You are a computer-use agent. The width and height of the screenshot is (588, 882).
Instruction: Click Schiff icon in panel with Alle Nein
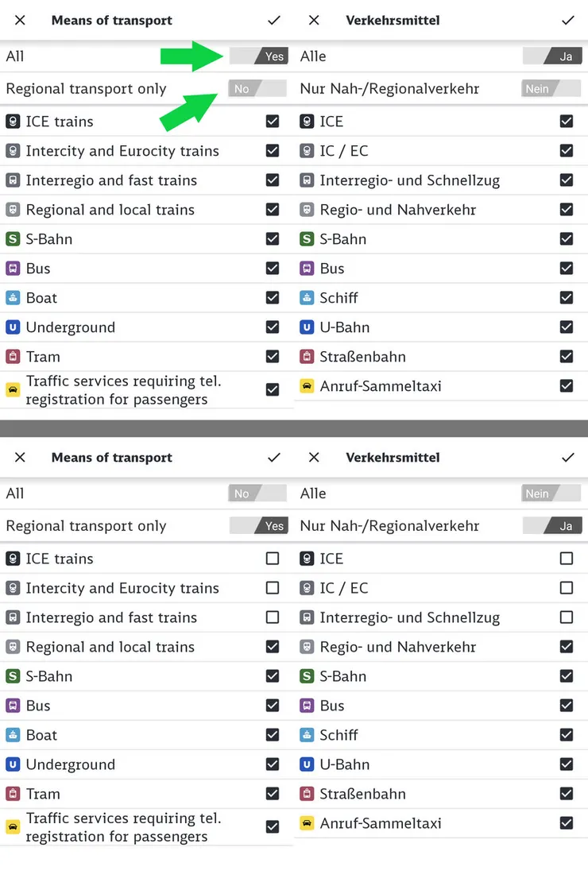[307, 735]
